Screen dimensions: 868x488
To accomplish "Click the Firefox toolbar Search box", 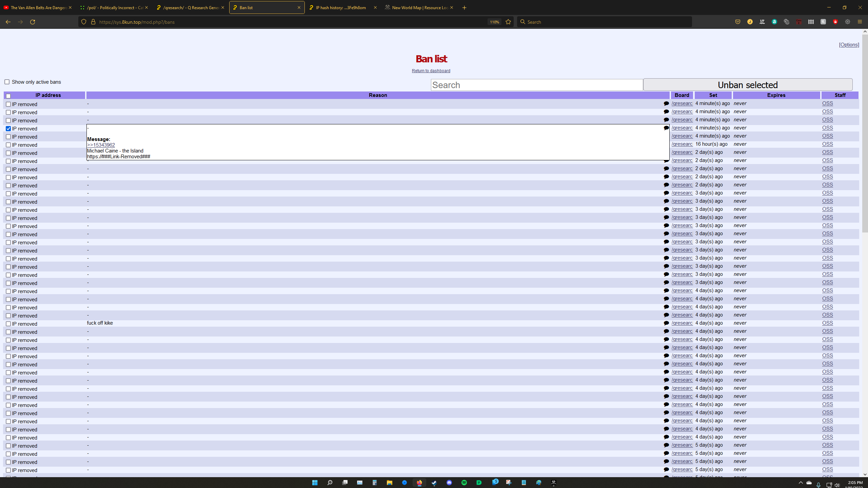I will coord(605,22).
